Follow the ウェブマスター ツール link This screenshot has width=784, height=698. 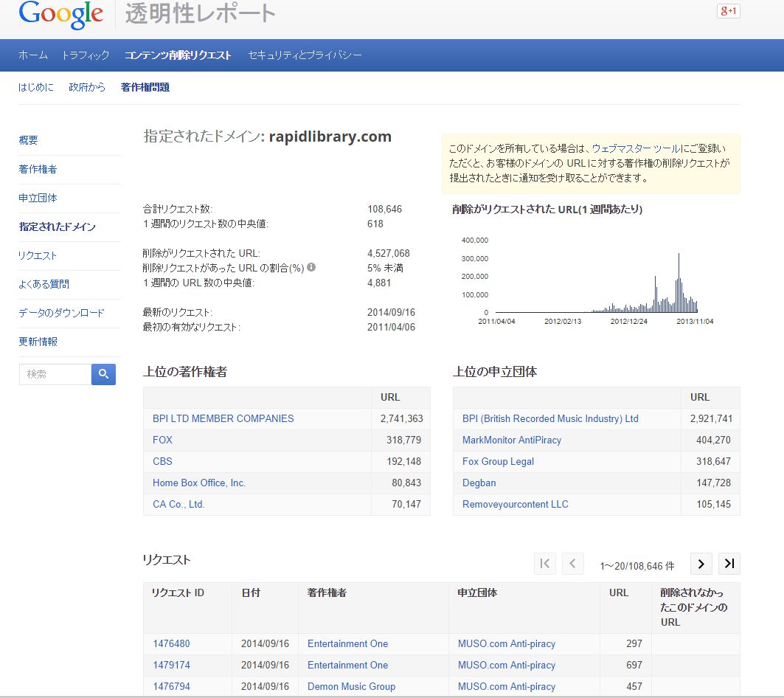point(636,148)
